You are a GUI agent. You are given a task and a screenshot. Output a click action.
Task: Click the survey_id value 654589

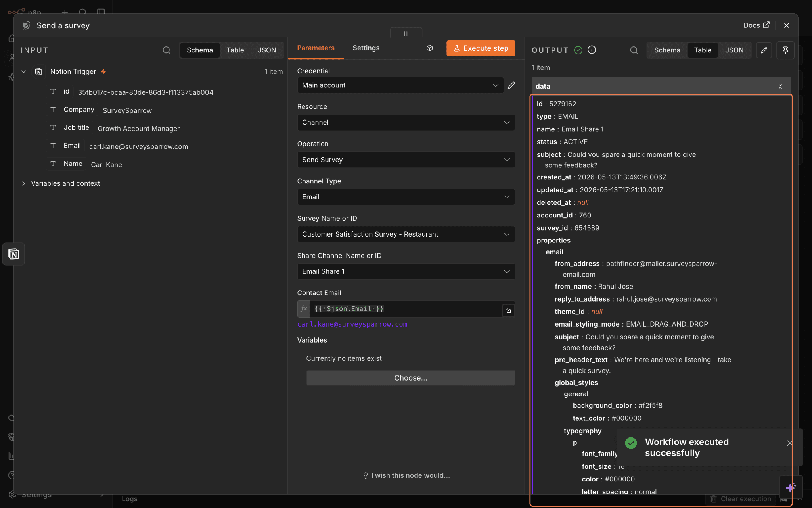point(587,228)
